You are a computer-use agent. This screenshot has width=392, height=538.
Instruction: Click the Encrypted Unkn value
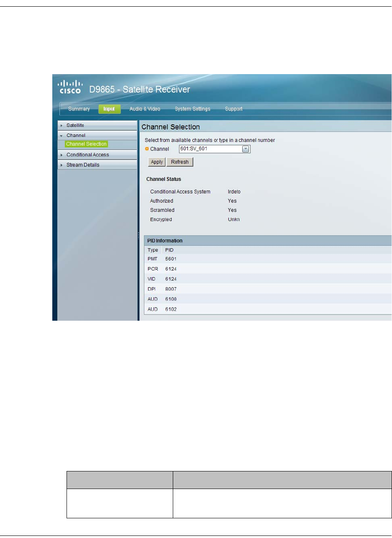pos(233,219)
